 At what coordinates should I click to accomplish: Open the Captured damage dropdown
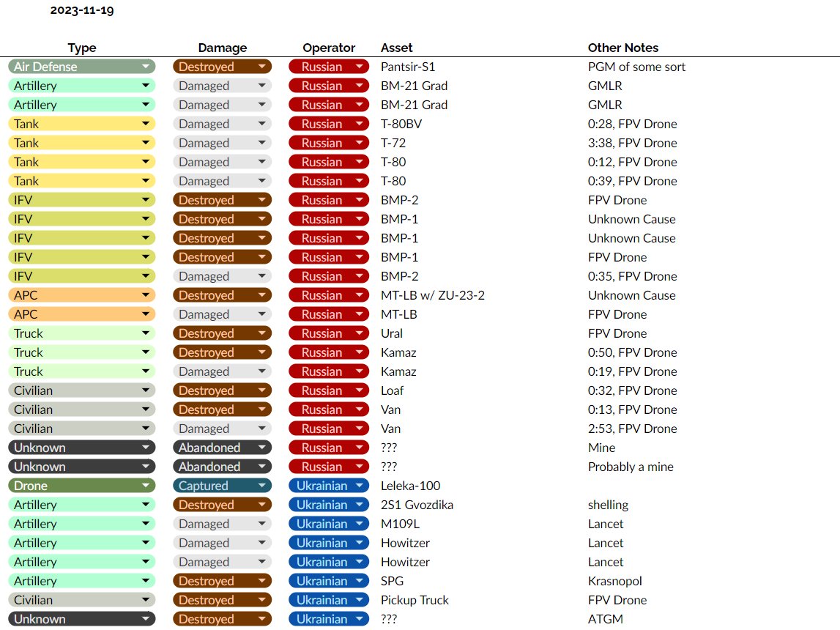pyautogui.click(x=222, y=486)
